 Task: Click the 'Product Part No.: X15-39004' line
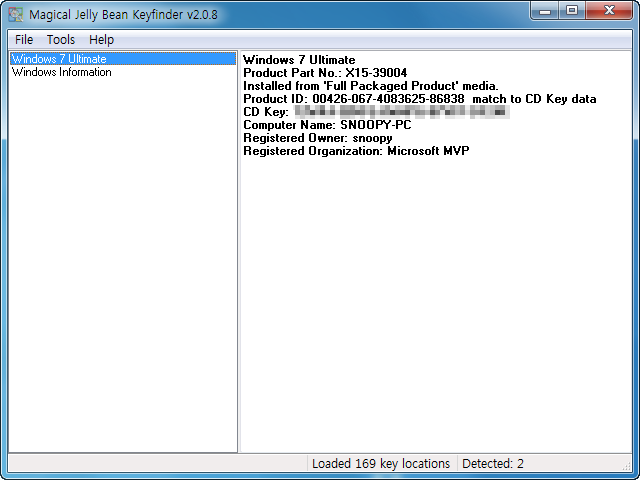pyautogui.click(x=325, y=73)
